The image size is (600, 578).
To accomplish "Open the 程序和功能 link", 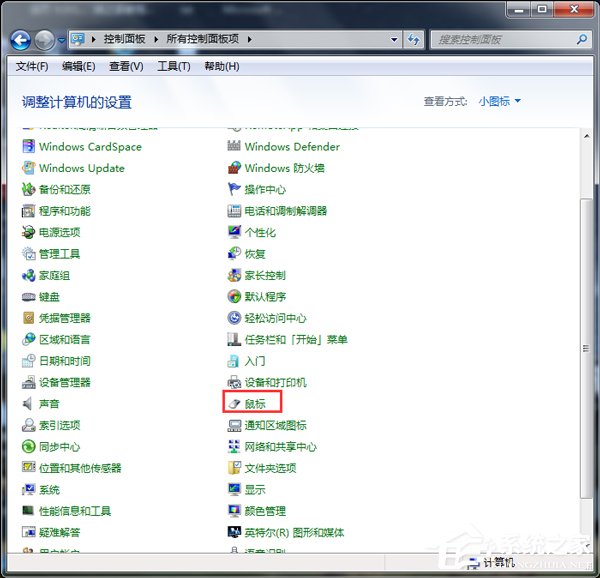I will 64,211.
